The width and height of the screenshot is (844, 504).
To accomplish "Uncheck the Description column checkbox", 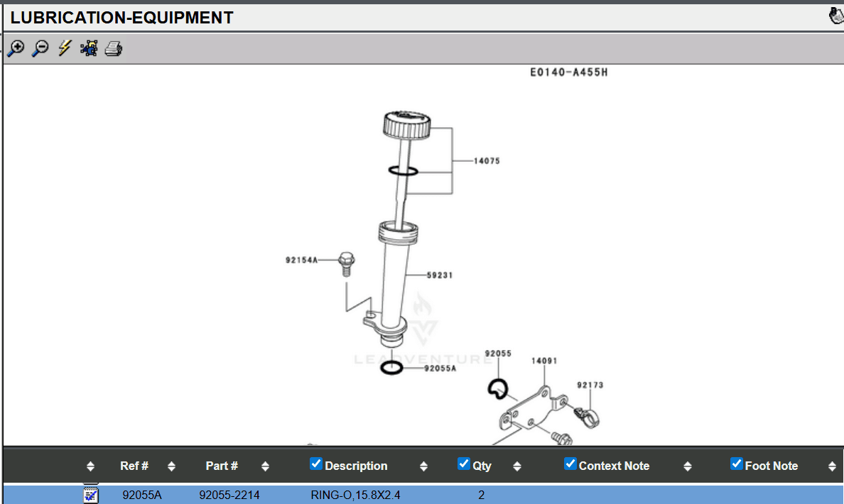I will tap(316, 464).
